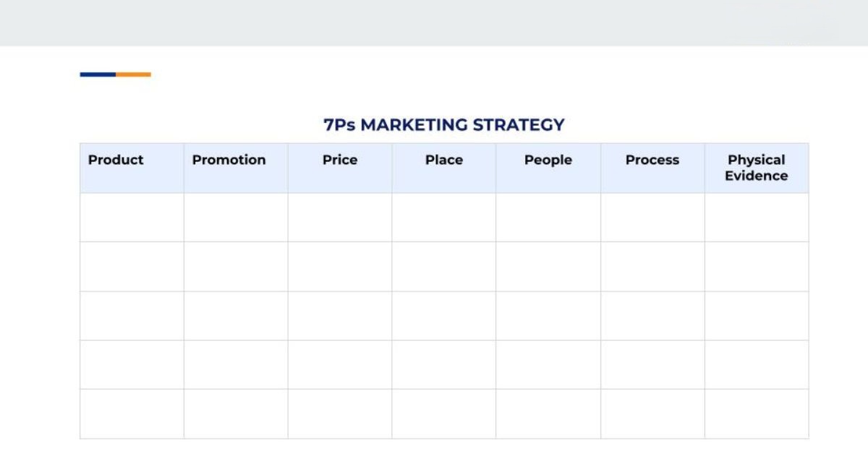
Task: Click the first empty cell under Promotion
Action: pos(236,218)
